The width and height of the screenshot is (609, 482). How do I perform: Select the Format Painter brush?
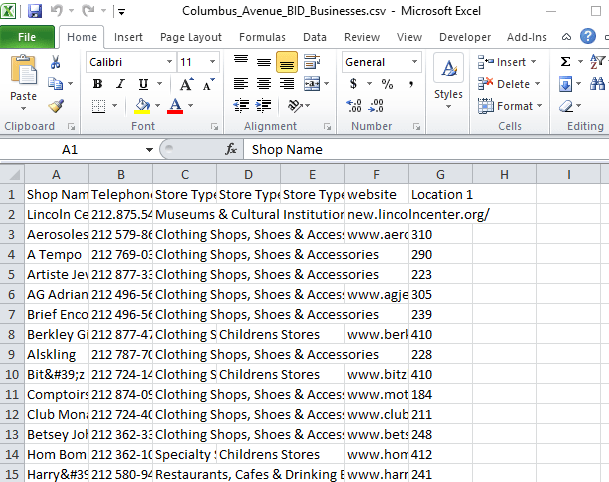click(56, 106)
